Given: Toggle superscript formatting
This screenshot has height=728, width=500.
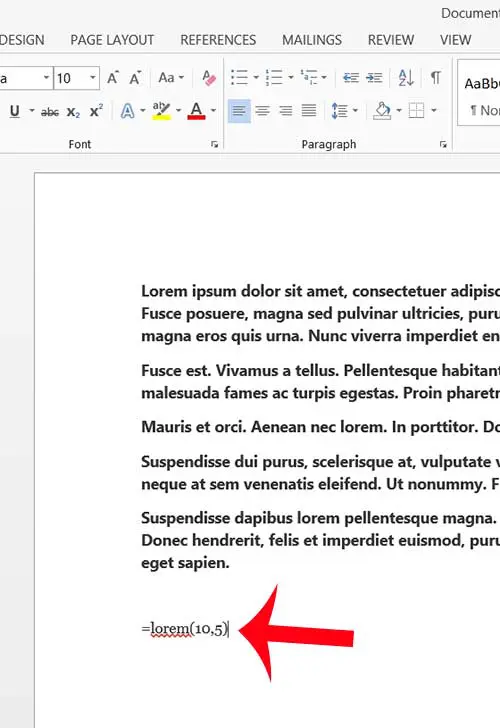Looking at the screenshot, I should pyautogui.click(x=96, y=111).
